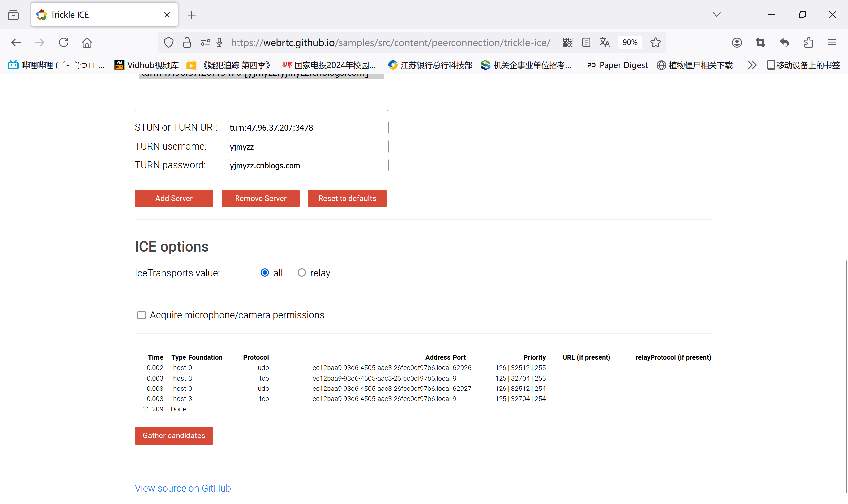Select the all IceTransports option
This screenshot has width=848, height=504.
[x=264, y=273]
